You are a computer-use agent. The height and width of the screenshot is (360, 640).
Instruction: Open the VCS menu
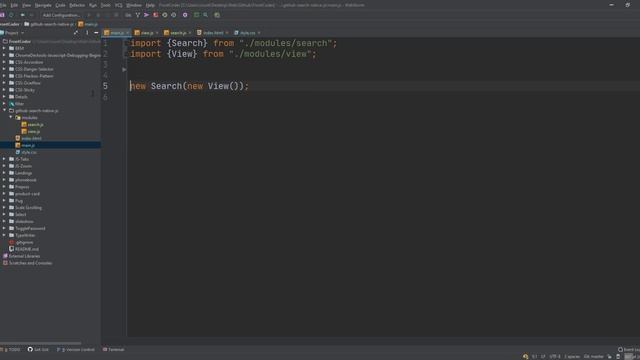[119, 5]
